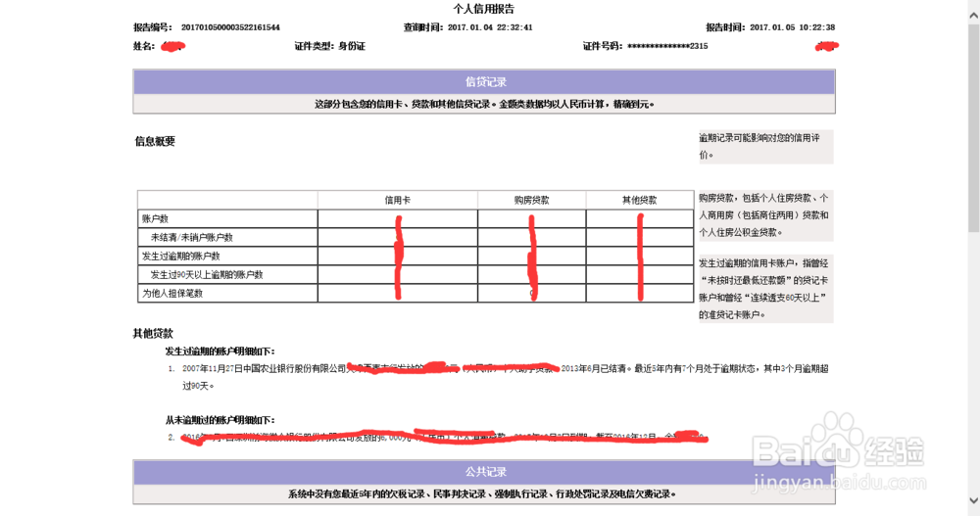Screen dimensions: 980x516
Task: Click the side note explaining 购房贷款
Action: point(765,214)
